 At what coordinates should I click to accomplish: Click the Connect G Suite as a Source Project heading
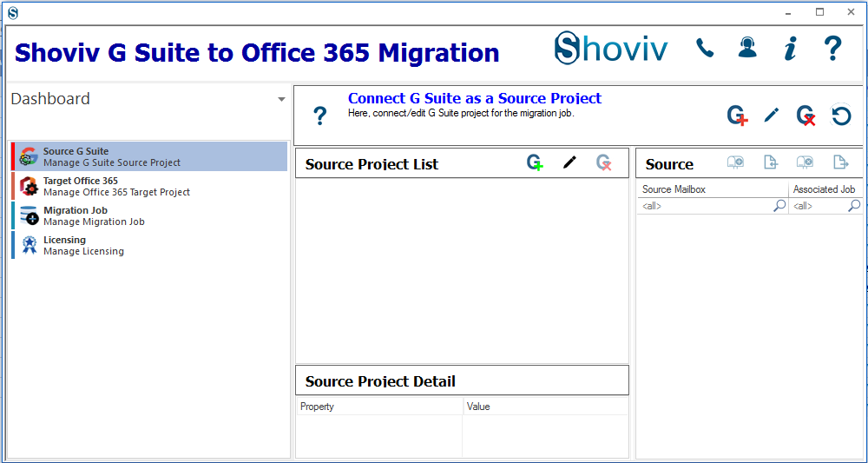coord(475,98)
